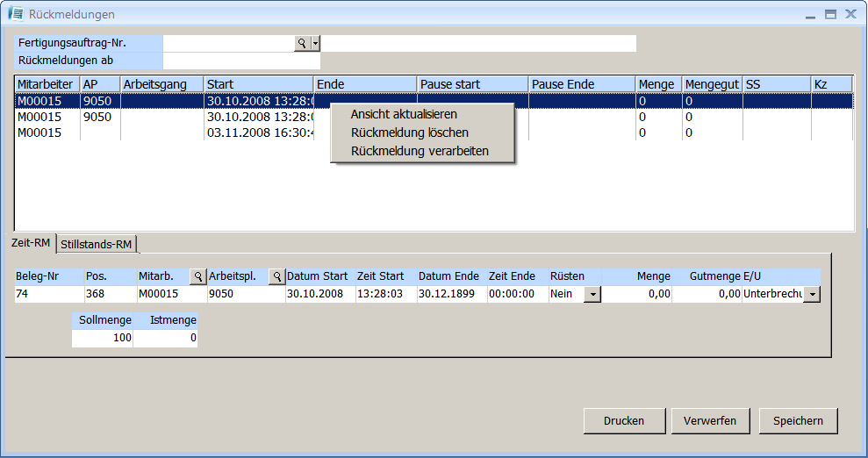
Task: Select the Zeit-RM tab
Action: tap(29, 243)
